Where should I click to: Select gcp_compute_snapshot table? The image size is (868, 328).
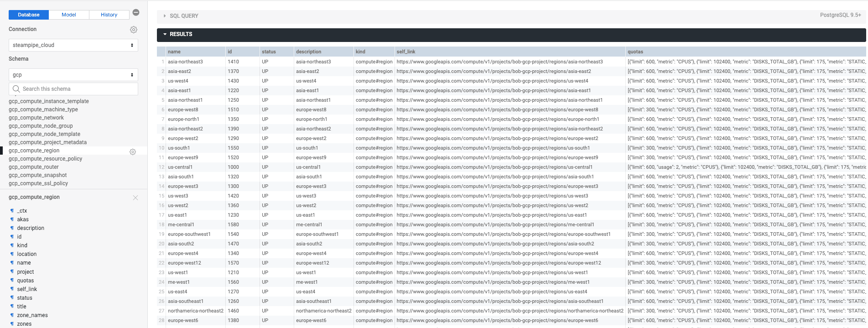(37, 175)
